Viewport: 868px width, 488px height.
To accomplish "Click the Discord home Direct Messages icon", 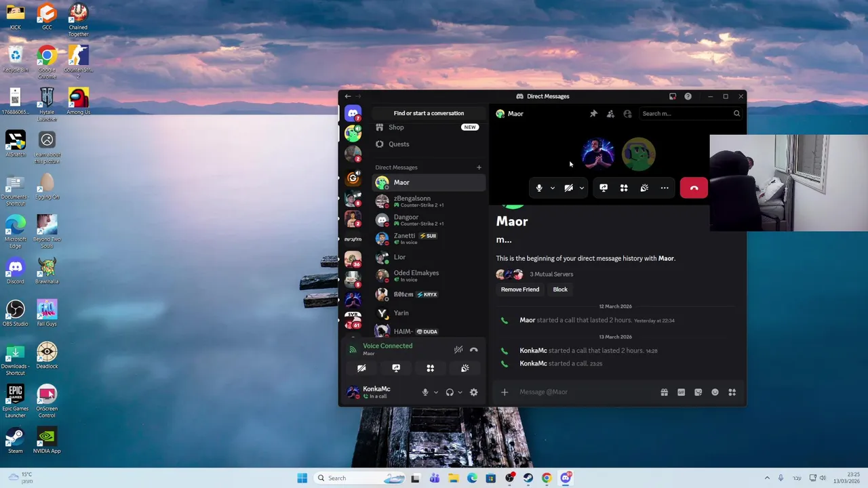I will click(x=353, y=114).
